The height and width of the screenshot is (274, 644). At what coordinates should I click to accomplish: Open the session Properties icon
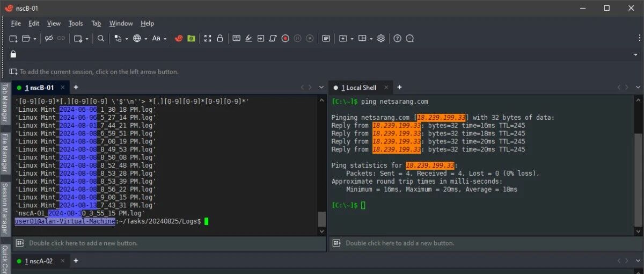78,39
